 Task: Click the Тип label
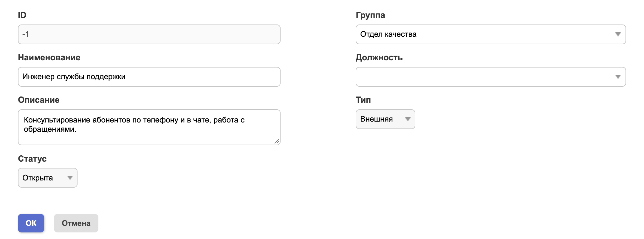pyautogui.click(x=363, y=100)
